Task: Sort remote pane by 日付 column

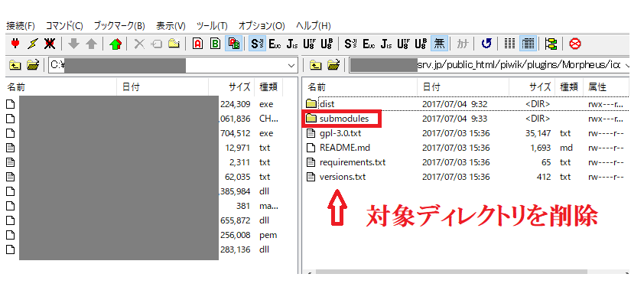Action: tap(463, 87)
